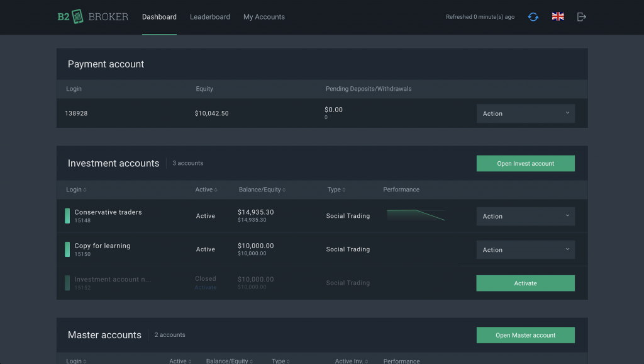Sort investment accounts by Active column
This screenshot has width=644, height=364.
pyautogui.click(x=206, y=190)
